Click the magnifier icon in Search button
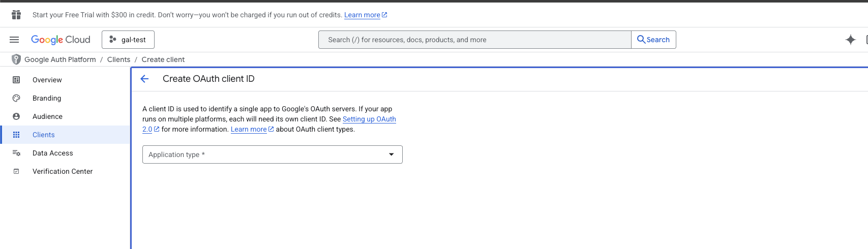 641,40
